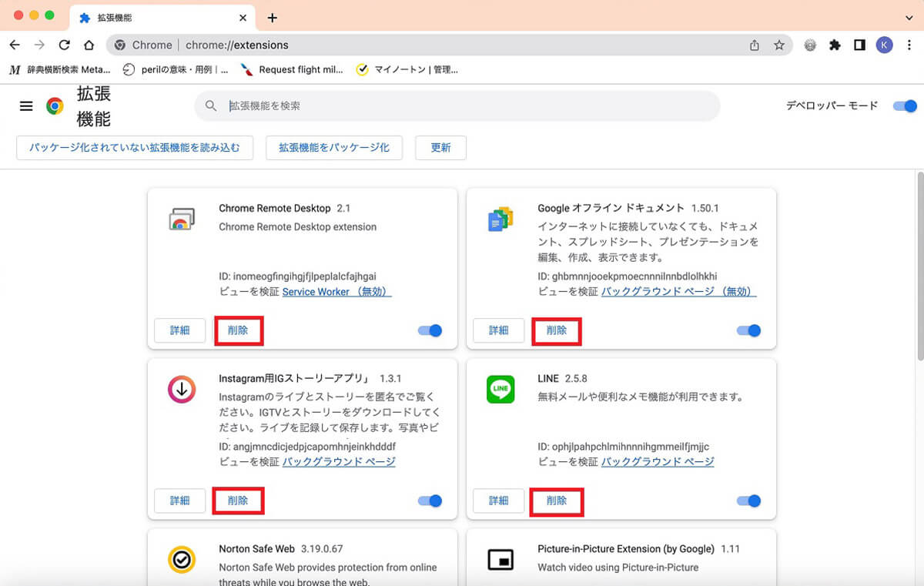Image resolution: width=924 pixels, height=586 pixels.
Task: Click ID angjmncdicjedpjcapomhnjeinkhdddf text
Action: point(307,447)
